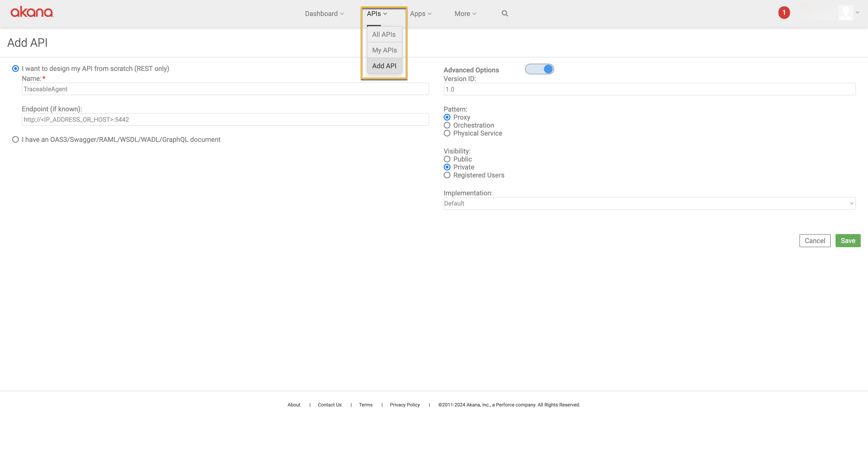Click the Version ID field
The image size is (868, 459).
point(649,89)
